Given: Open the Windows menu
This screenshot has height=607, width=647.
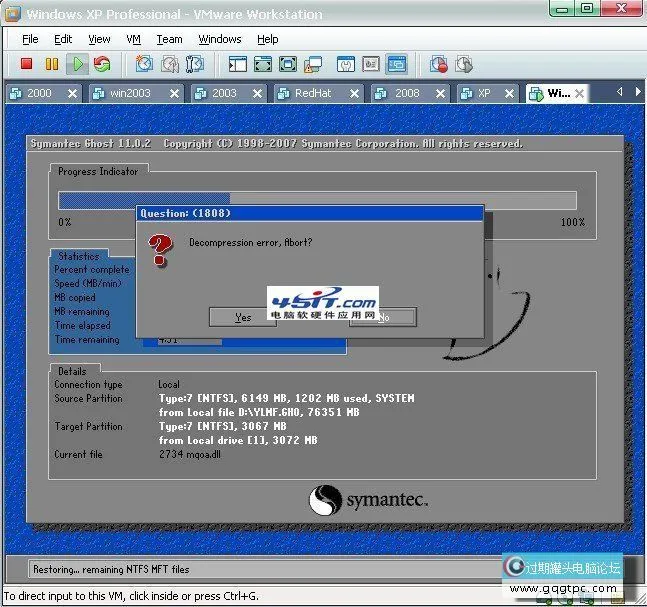Looking at the screenshot, I should (220, 39).
